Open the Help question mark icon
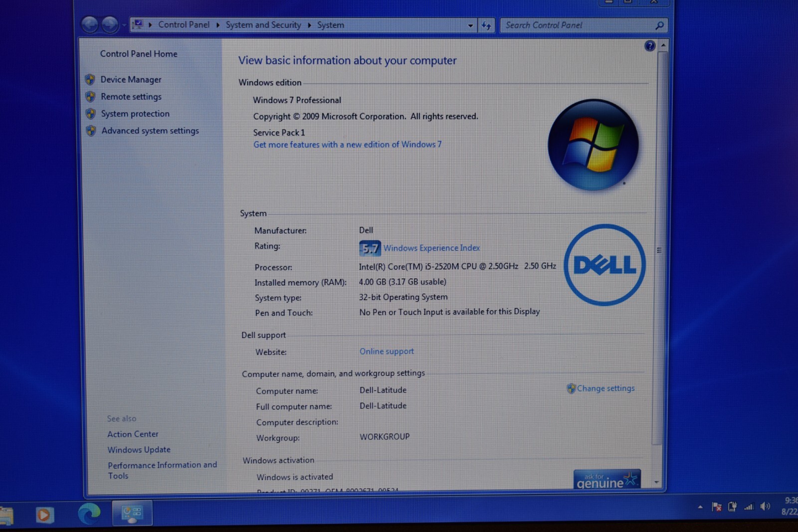Viewport: 798px width, 532px height. click(x=649, y=46)
